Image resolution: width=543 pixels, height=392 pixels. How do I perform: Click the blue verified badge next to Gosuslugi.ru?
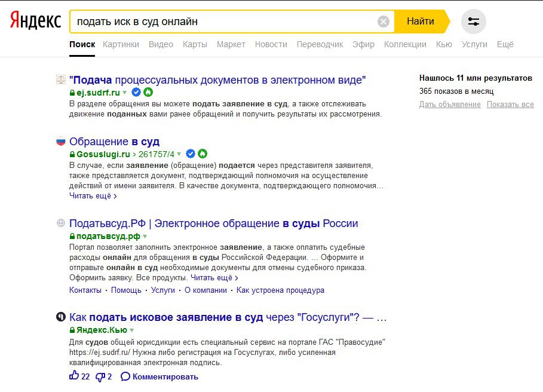pyautogui.click(x=191, y=154)
